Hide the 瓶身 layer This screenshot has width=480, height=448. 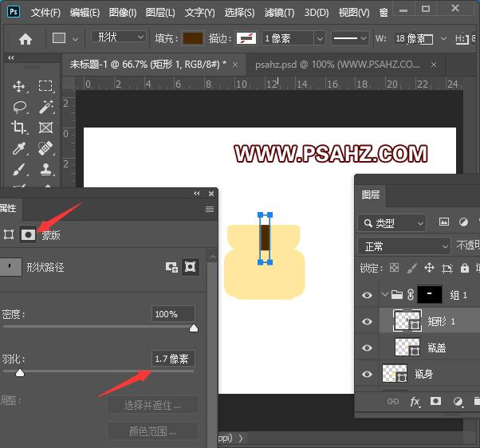pyautogui.click(x=367, y=374)
